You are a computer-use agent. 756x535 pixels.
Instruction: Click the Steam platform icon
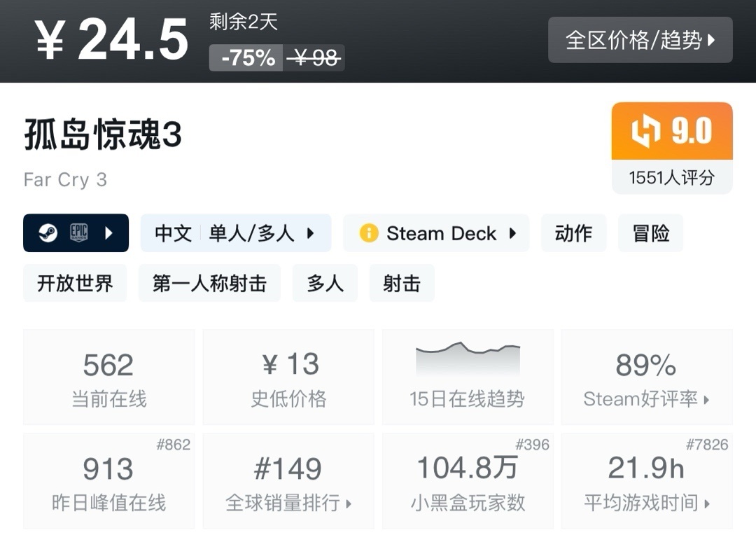[x=48, y=233]
